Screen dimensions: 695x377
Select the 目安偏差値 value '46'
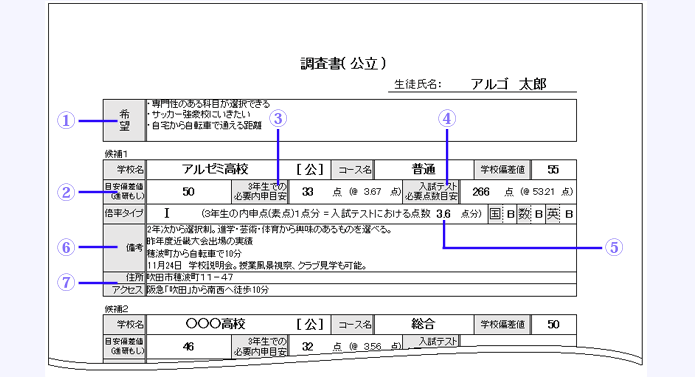coord(188,346)
